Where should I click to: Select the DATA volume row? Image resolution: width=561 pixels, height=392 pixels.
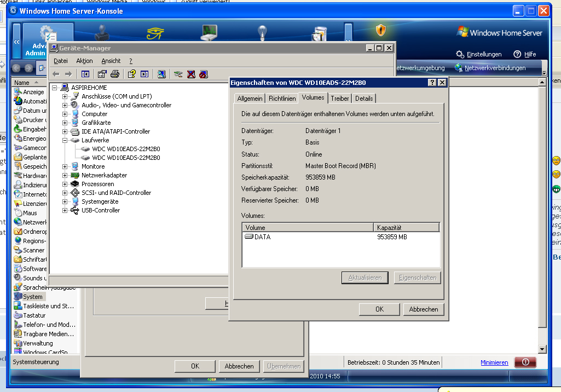(x=341, y=237)
